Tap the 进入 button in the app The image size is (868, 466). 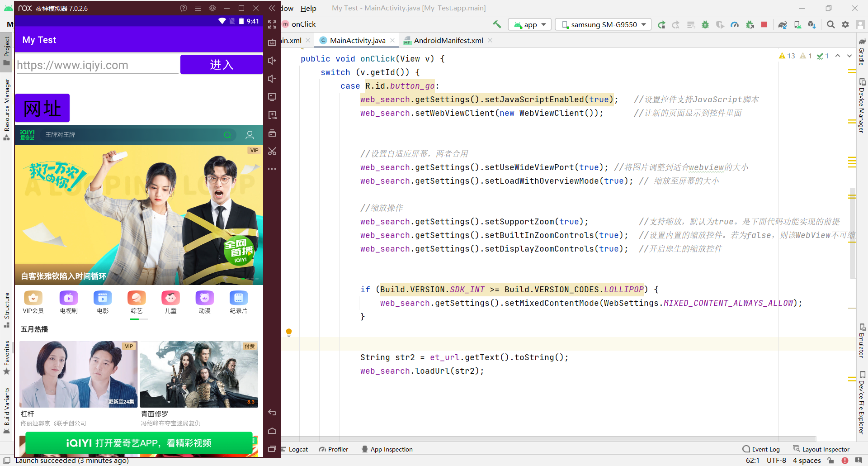coord(222,65)
